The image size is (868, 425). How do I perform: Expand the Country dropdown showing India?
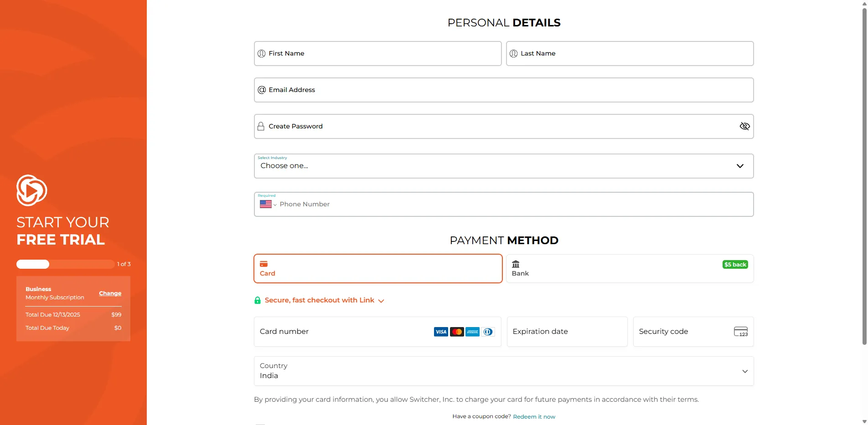pos(503,371)
